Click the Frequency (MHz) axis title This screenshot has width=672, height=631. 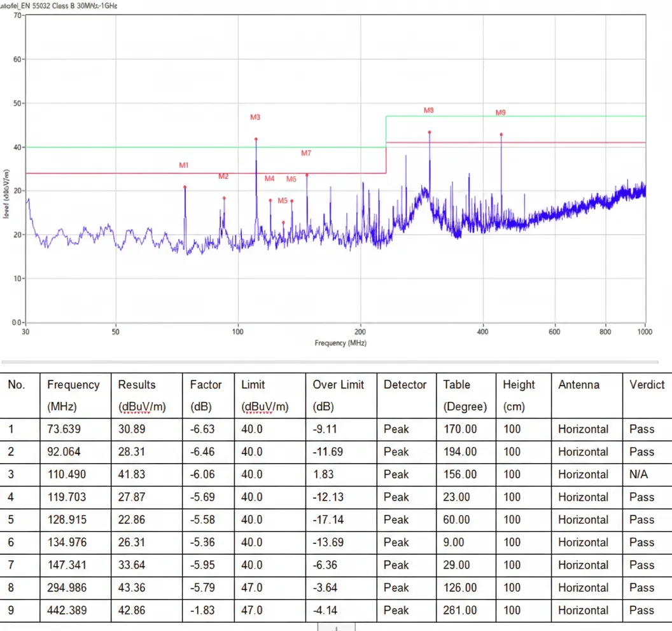(x=340, y=343)
